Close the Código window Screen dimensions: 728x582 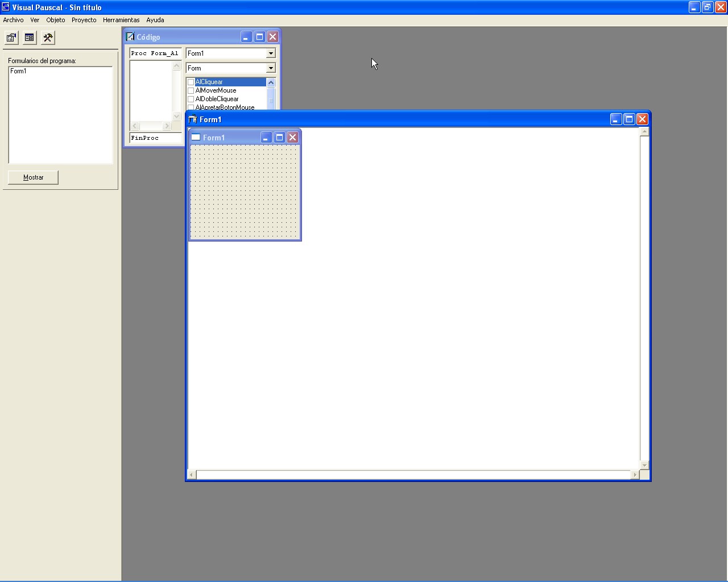tap(272, 37)
